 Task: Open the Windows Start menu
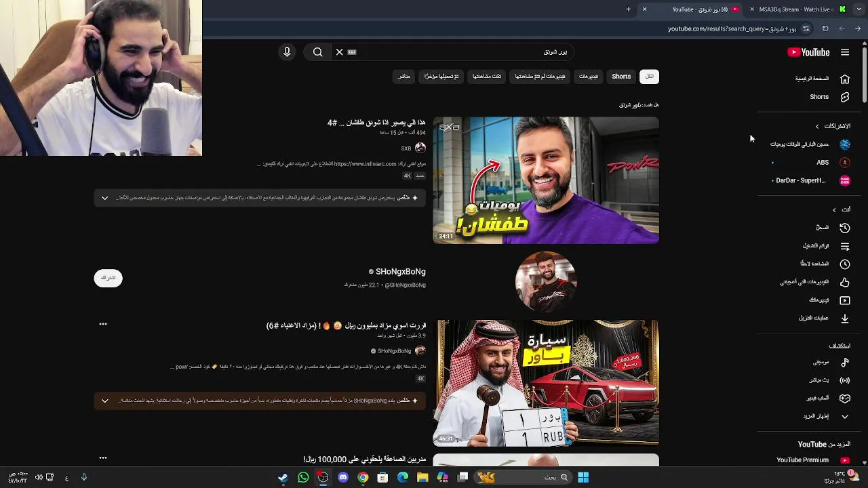[x=583, y=478]
